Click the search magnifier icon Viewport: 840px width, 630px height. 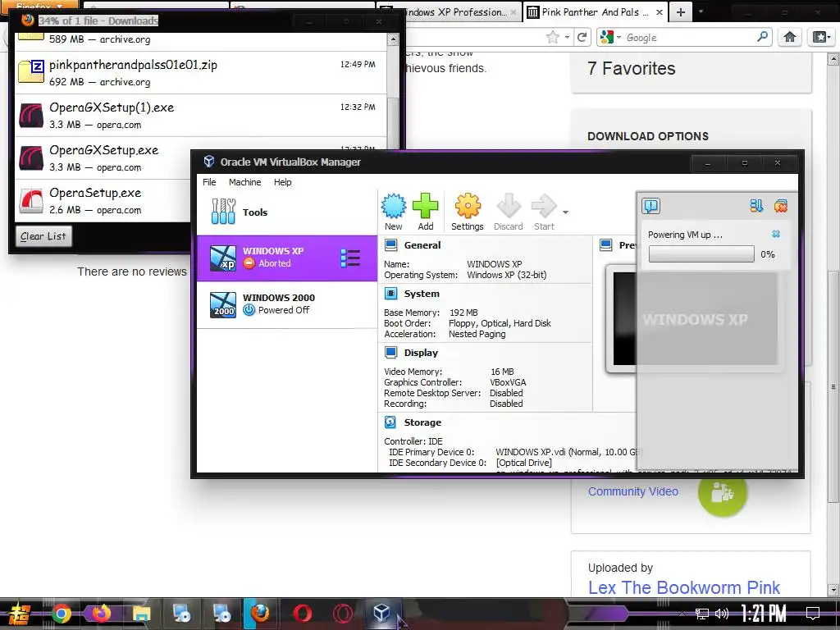762,36
